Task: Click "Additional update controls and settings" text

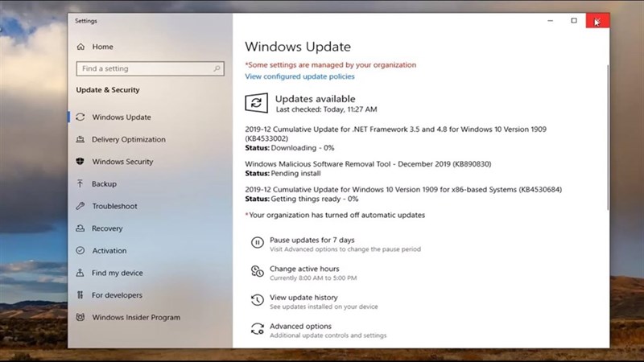Action: pyautogui.click(x=328, y=335)
